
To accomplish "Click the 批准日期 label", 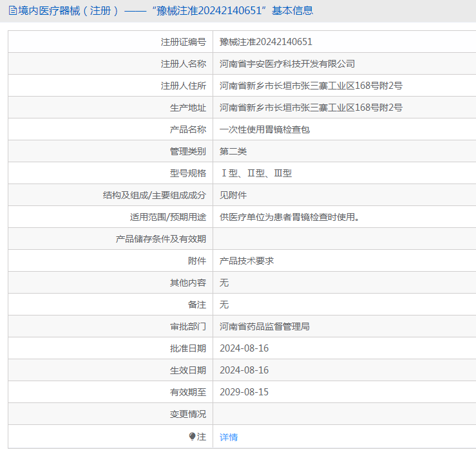I will [188, 348].
